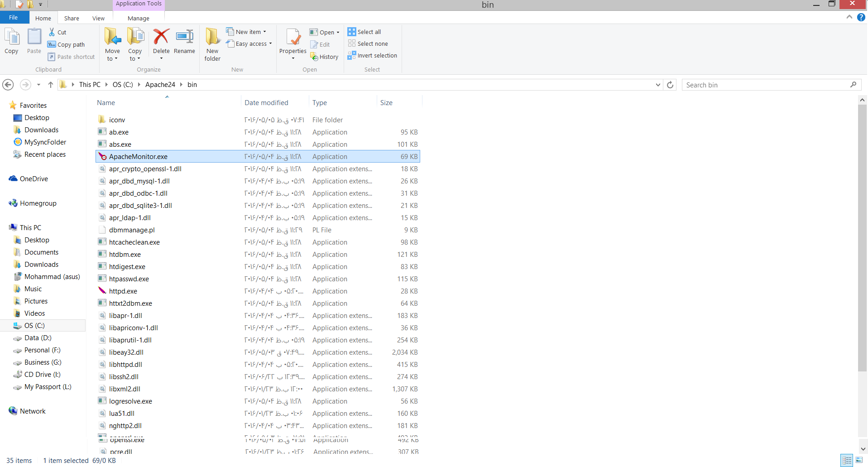The image size is (868, 467).
Task: Expand path chevron after This PC
Action: (106, 85)
